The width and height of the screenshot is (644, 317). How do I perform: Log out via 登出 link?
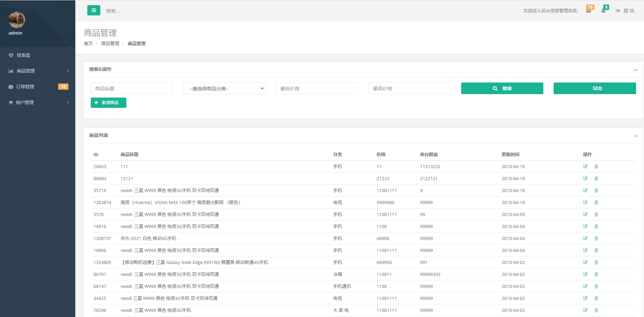pyautogui.click(x=625, y=11)
